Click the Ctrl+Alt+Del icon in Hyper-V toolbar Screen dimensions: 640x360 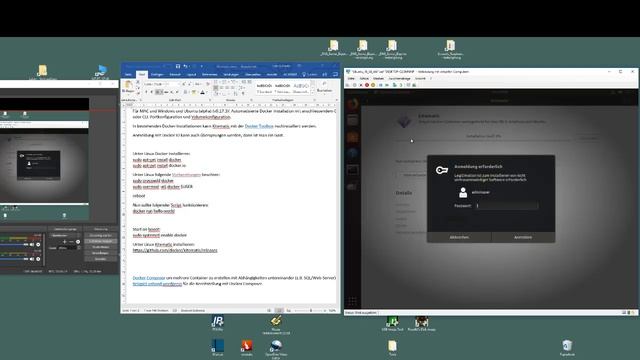click(348, 85)
